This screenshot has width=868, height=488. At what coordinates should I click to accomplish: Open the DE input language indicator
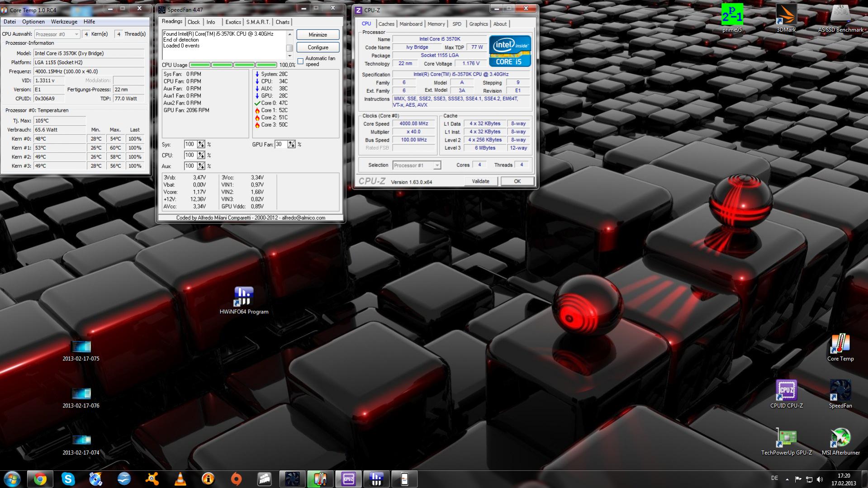(775, 478)
